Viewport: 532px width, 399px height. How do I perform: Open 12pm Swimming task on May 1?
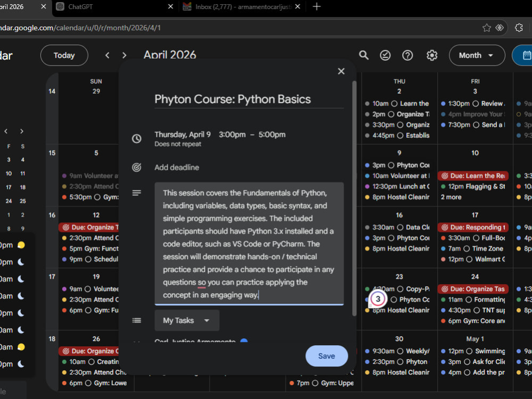coord(473,351)
